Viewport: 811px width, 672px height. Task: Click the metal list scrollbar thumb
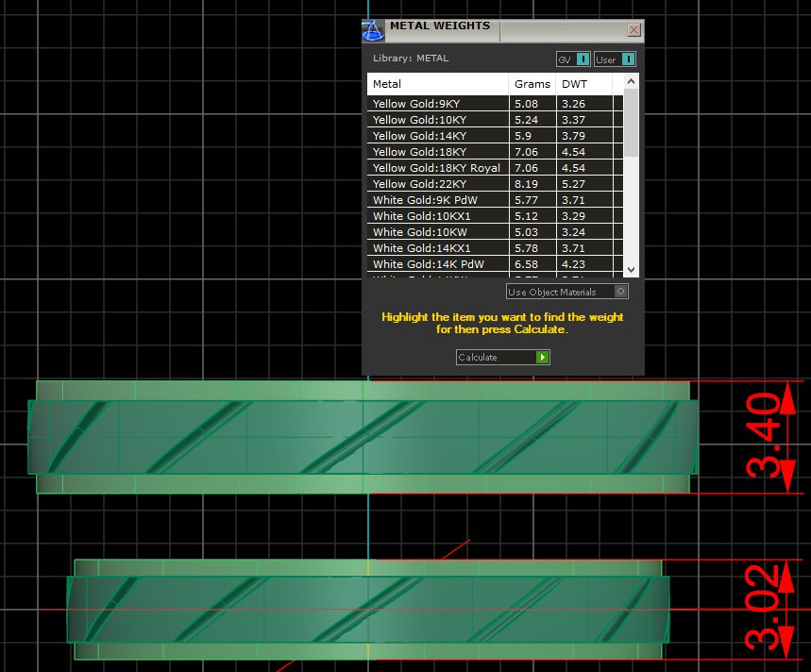(631, 123)
